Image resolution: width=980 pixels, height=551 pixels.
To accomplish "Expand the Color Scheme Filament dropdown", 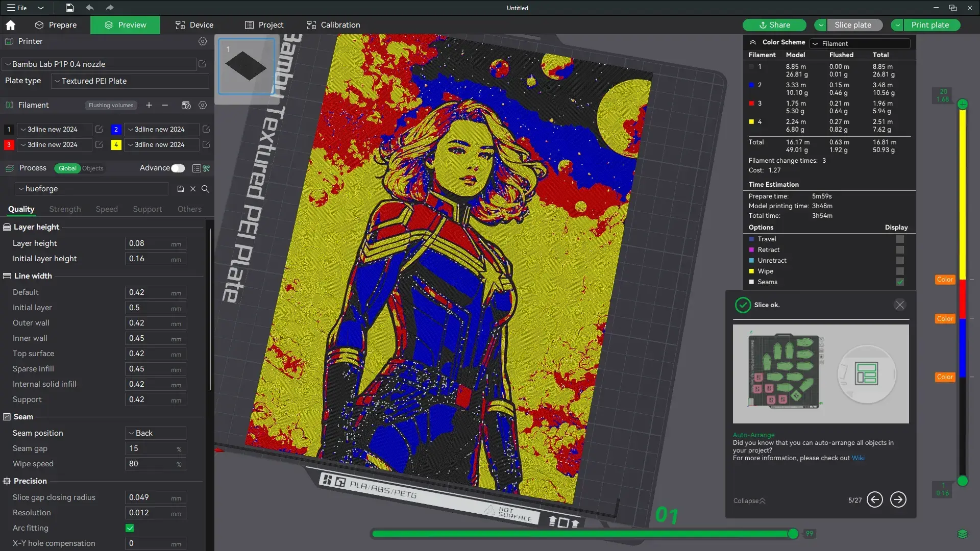I will tap(860, 43).
